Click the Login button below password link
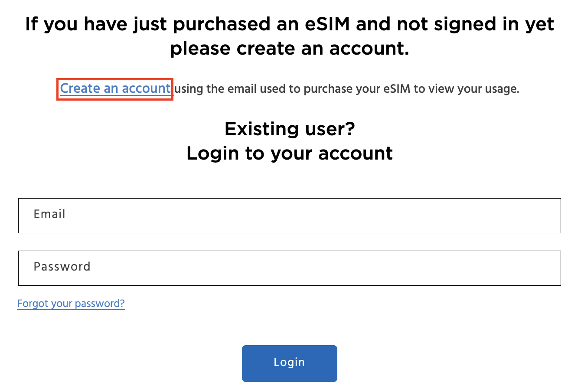This screenshot has height=392, width=581. click(289, 363)
